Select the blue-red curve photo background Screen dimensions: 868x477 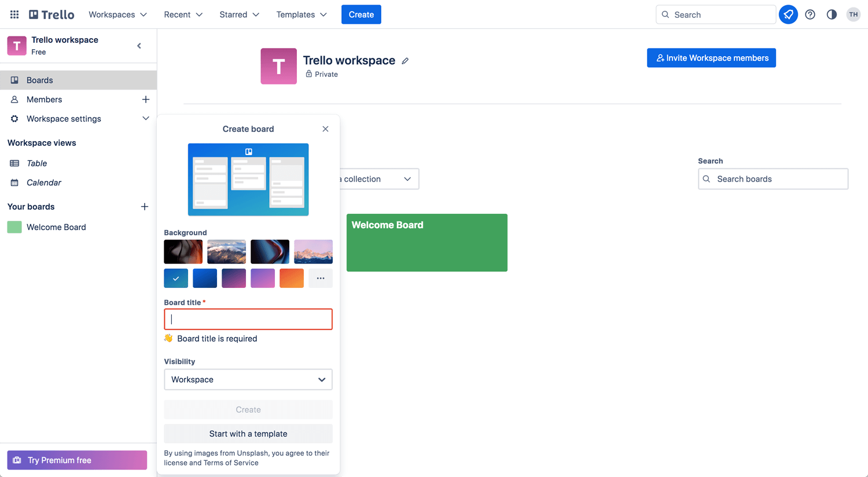(270, 252)
